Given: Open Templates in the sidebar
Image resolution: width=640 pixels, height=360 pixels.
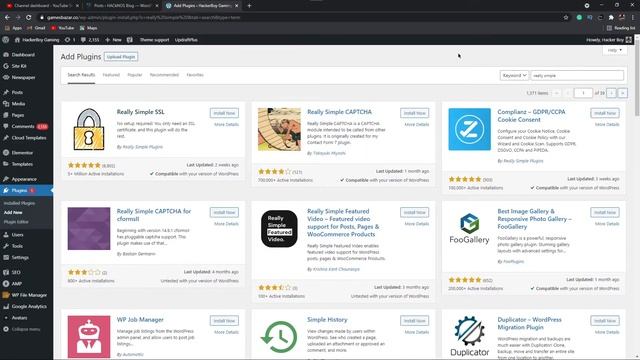Looking at the screenshot, I should (x=22, y=164).
